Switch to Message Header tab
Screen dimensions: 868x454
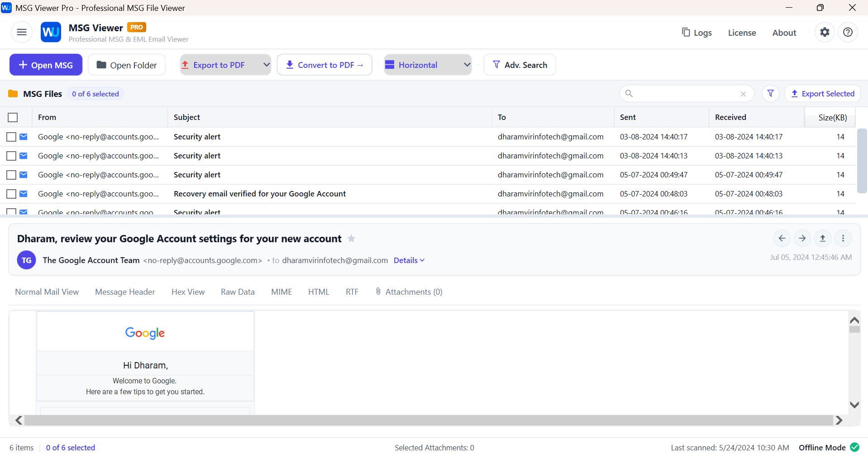click(125, 292)
